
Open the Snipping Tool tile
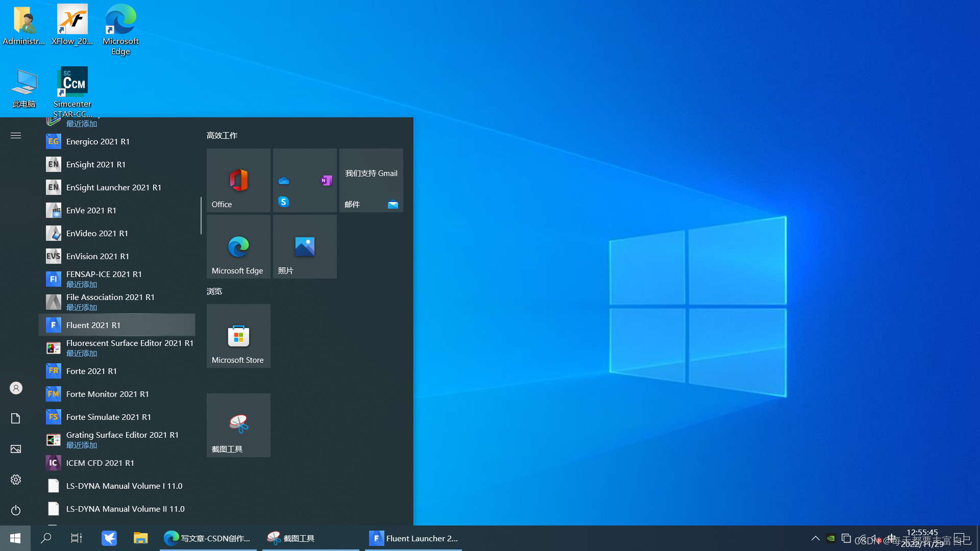pyautogui.click(x=238, y=425)
